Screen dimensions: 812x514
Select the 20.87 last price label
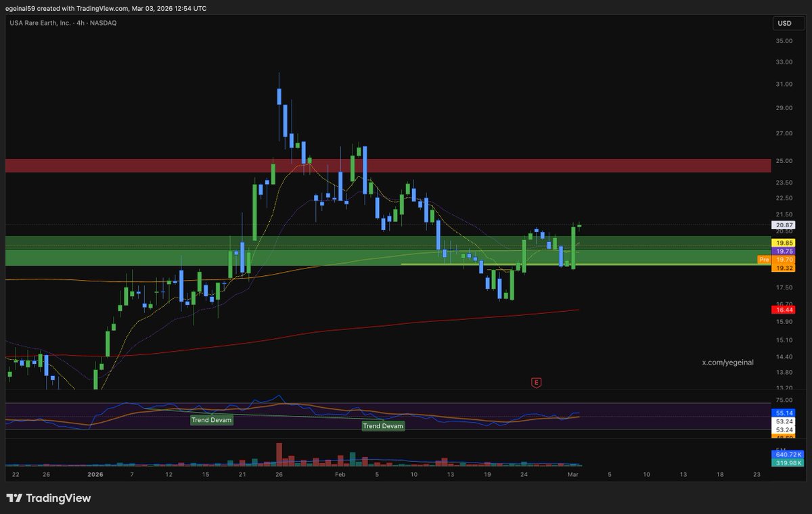point(785,225)
